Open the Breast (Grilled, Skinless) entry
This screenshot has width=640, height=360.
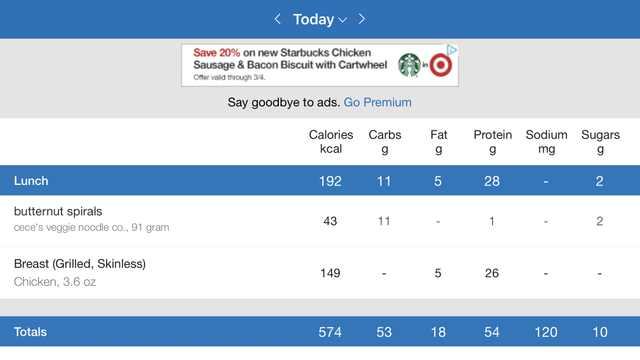click(x=320, y=273)
